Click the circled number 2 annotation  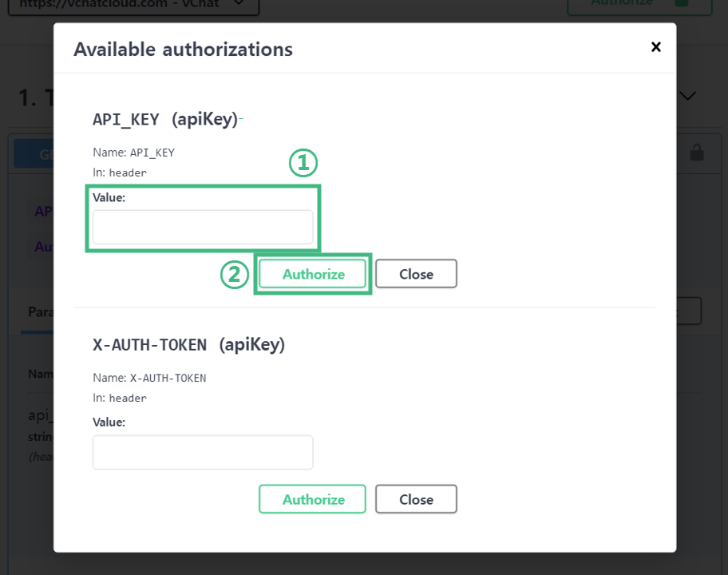coord(234,275)
